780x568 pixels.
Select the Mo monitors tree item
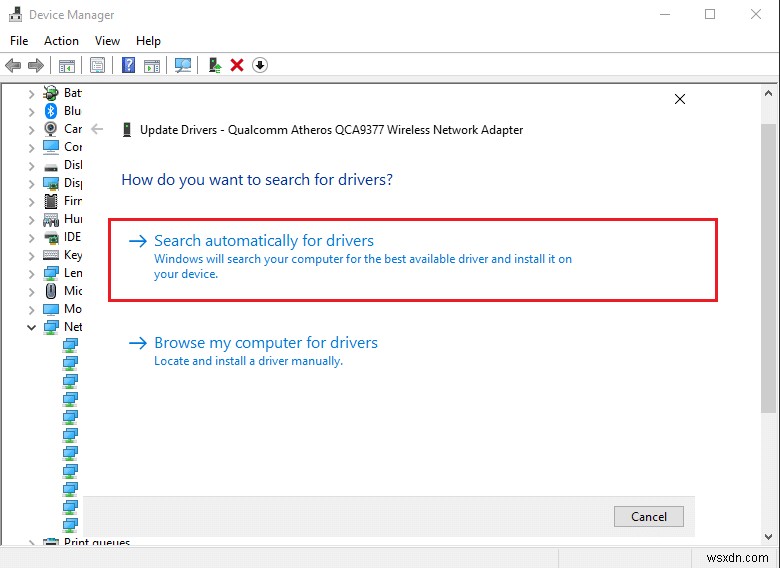pos(73,309)
